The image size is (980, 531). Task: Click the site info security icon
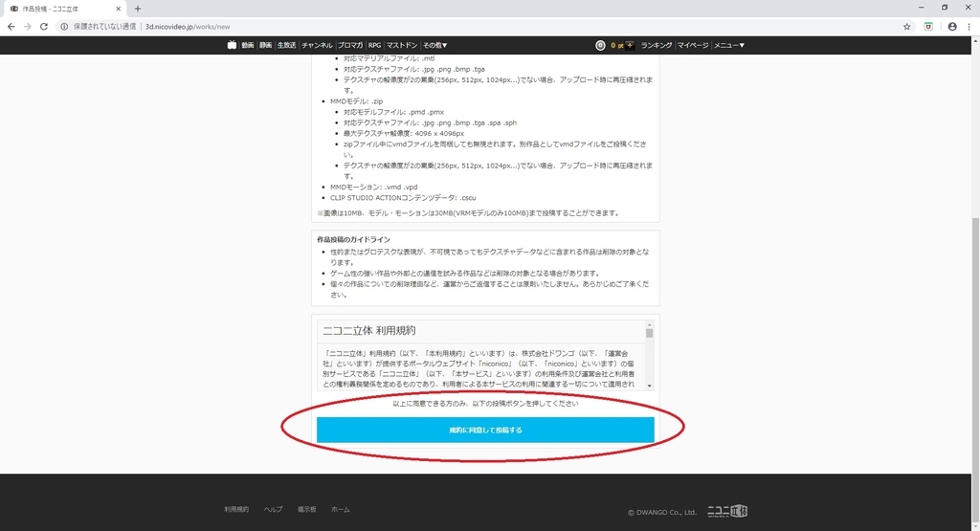click(x=64, y=26)
